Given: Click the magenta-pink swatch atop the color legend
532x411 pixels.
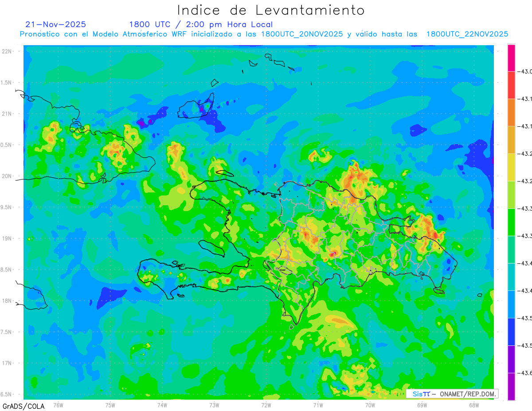Looking at the screenshot, I should click(x=511, y=58).
